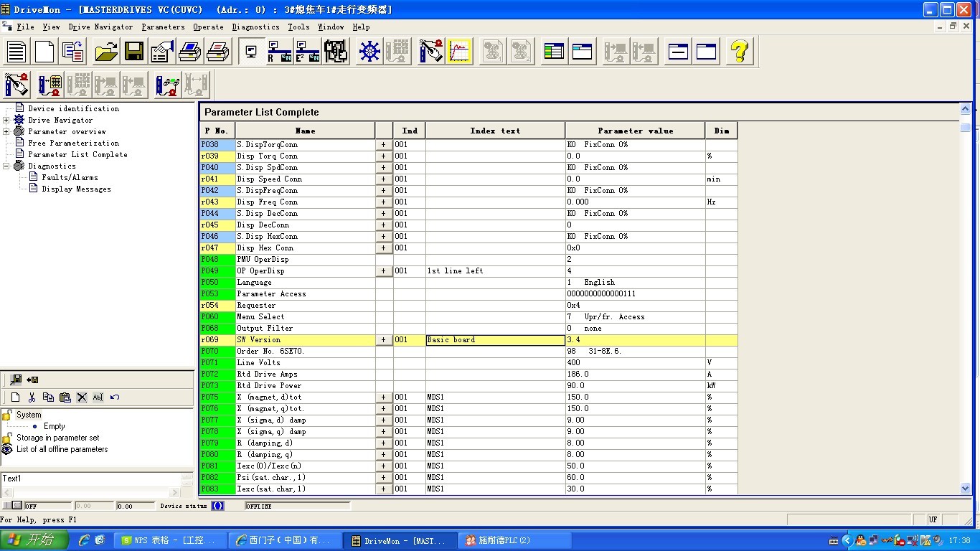
Task: Open the Drive Navigator menu
Action: coord(100,27)
